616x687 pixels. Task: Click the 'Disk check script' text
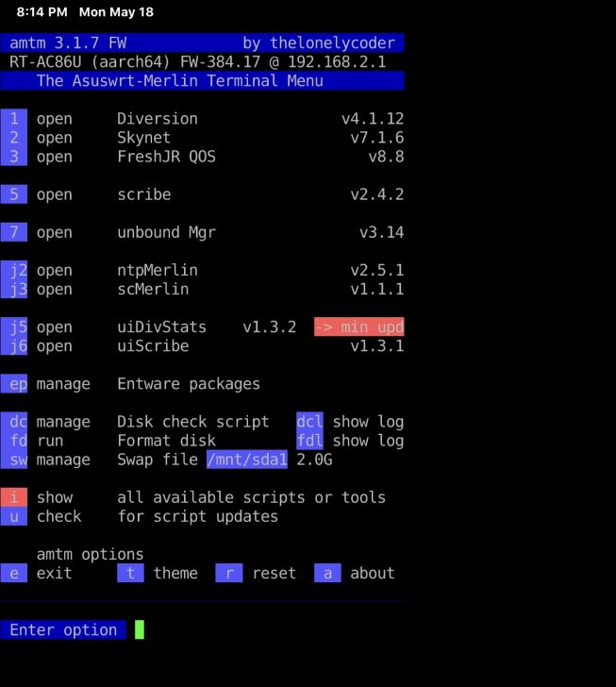(x=192, y=422)
